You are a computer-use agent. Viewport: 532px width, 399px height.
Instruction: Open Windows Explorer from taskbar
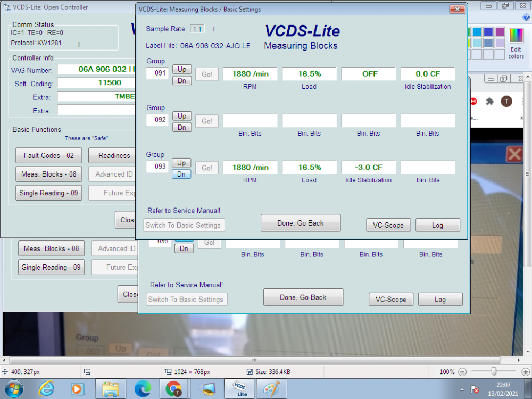111,389
